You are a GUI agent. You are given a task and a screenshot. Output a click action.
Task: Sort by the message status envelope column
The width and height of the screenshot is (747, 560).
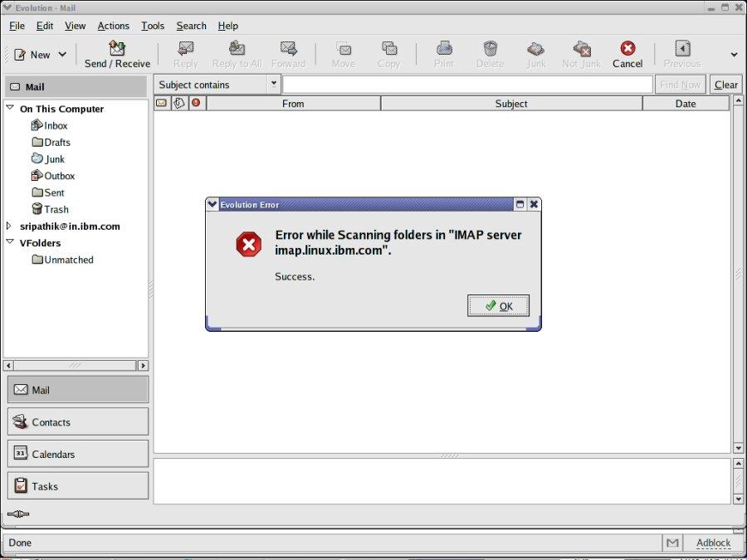pos(162,103)
